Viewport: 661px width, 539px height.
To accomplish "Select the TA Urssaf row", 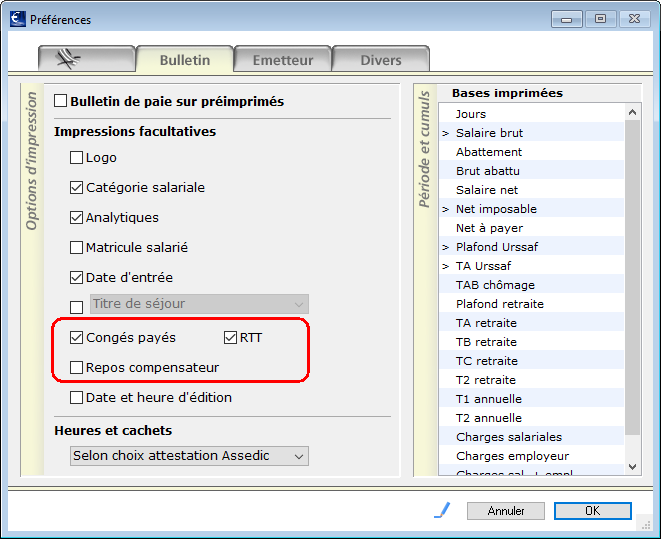I will pyautogui.click(x=532, y=266).
